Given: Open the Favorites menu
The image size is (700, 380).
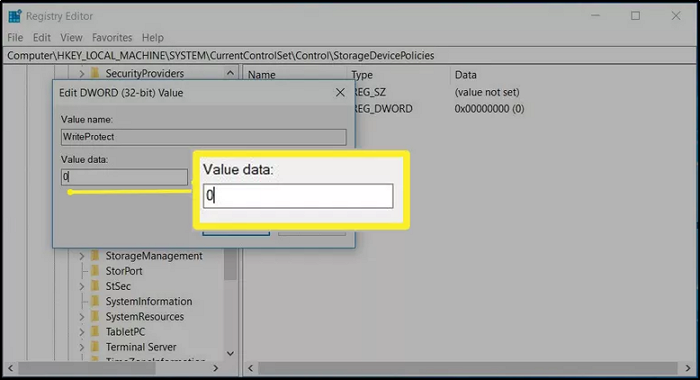Looking at the screenshot, I should [112, 38].
